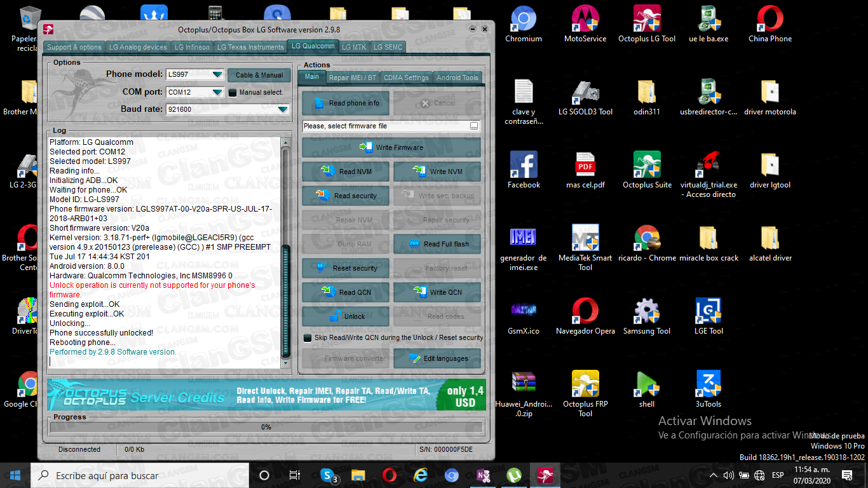868x488 pixels.
Task: Open the alcatel driver folder
Action: pos(770,243)
